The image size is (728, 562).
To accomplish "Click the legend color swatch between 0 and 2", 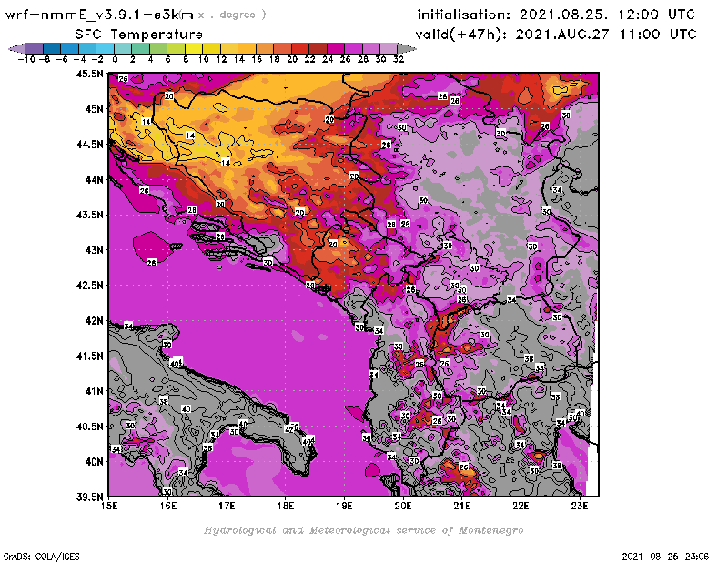I will [x=123, y=48].
